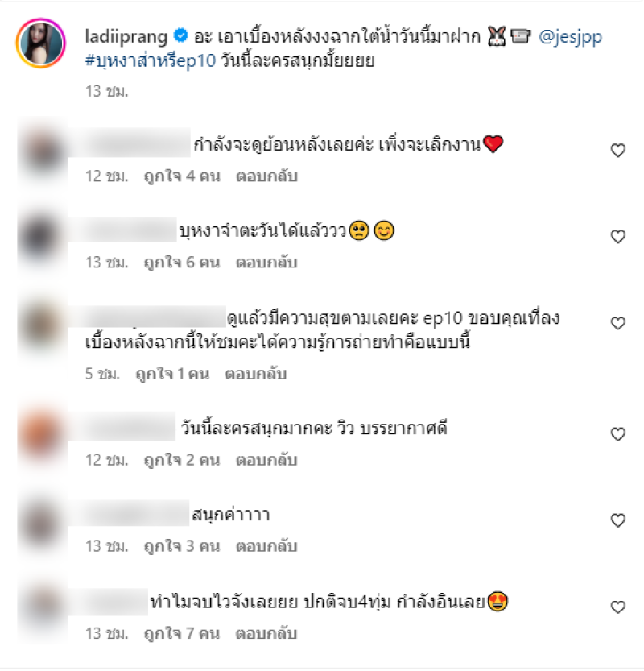Like the comment mentioning ep10 behind the scenes
The width and height of the screenshot is (644, 671).
617,324
